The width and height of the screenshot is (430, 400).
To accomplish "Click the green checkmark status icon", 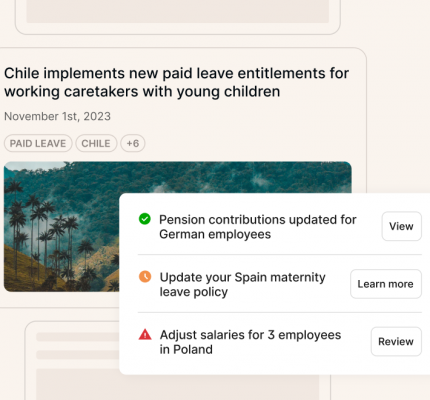I will point(145,219).
